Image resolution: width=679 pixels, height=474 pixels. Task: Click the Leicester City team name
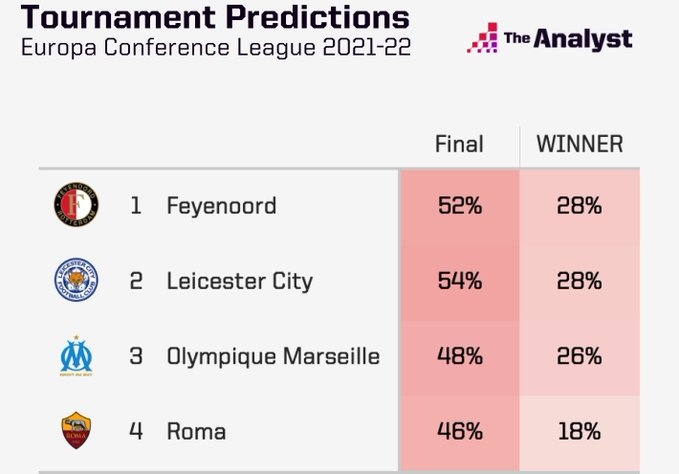click(x=239, y=282)
